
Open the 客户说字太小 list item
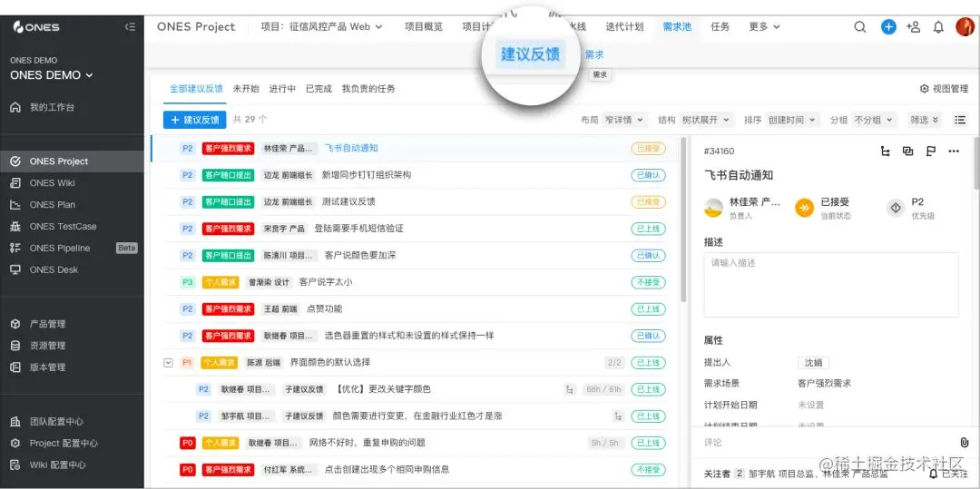click(326, 282)
